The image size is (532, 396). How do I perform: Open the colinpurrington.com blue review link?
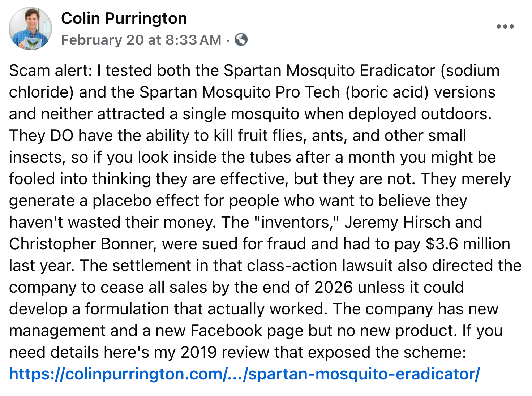[x=244, y=374]
